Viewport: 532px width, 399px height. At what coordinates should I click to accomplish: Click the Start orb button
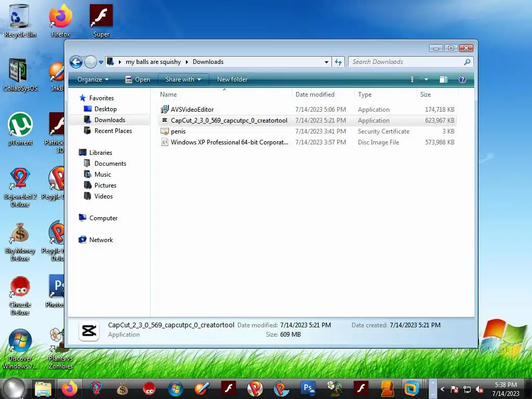(x=14, y=389)
